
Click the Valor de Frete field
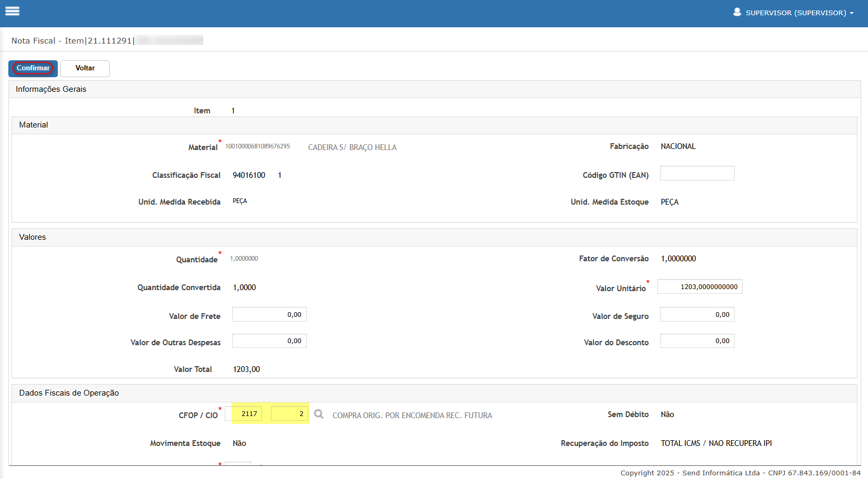(269, 314)
